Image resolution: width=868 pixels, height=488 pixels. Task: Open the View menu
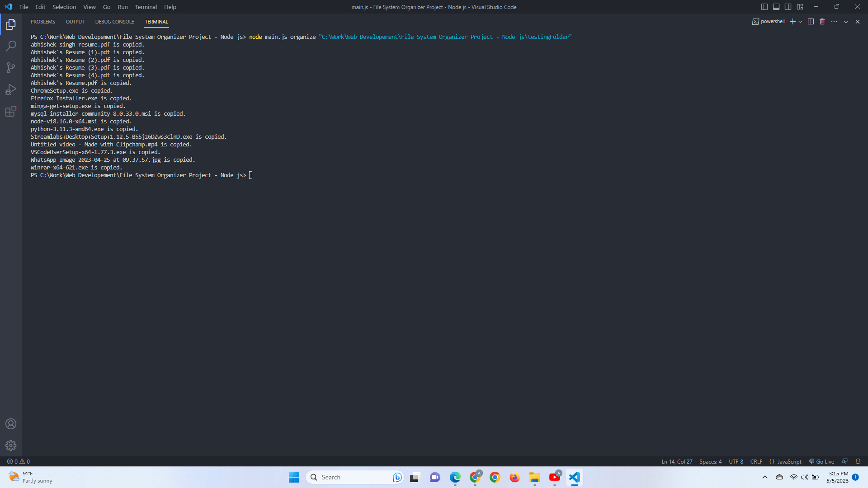[90, 7]
